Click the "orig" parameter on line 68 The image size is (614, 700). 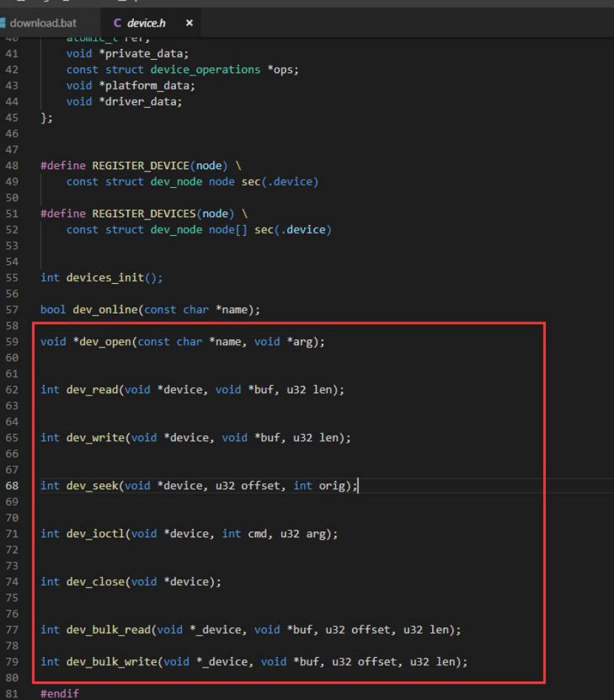[x=332, y=486]
